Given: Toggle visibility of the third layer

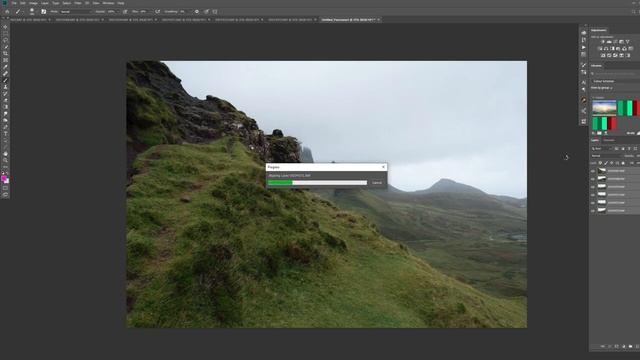Looking at the screenshot, I should [593, 187].
